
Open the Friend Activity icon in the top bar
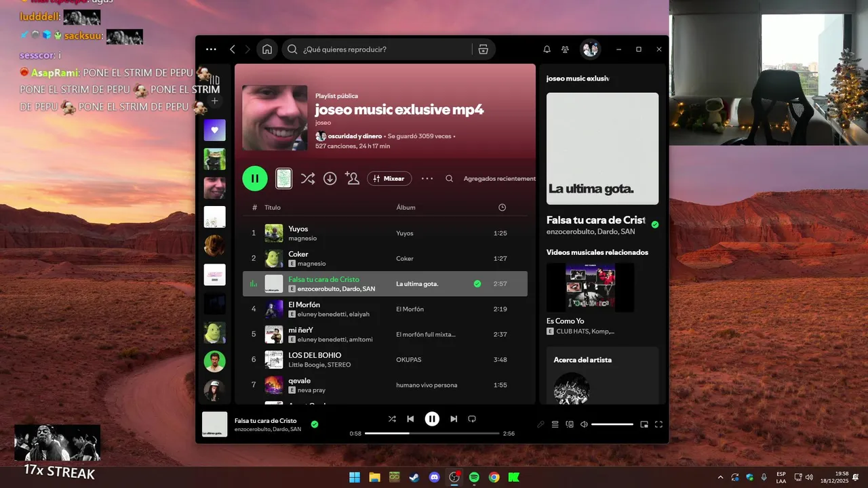click(565, 49)
